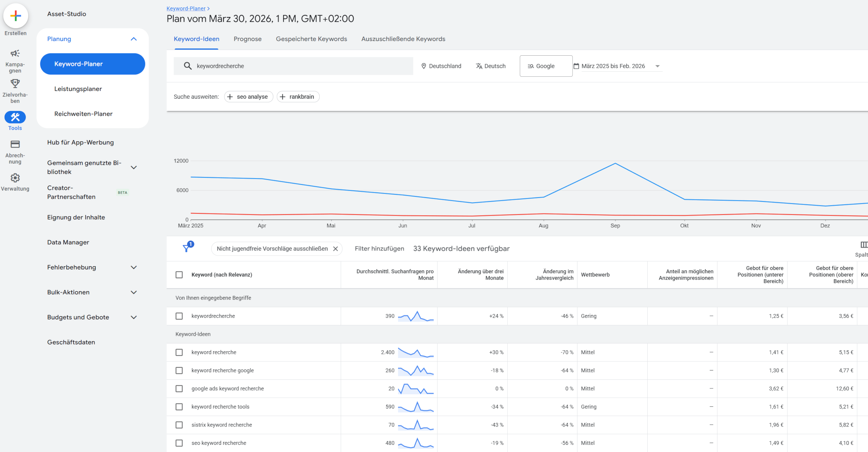Image resolution: width=868 pixels, height=452 pixels.
Task: Open the Verwaltung settings icon
Action: tap(15, 178)
